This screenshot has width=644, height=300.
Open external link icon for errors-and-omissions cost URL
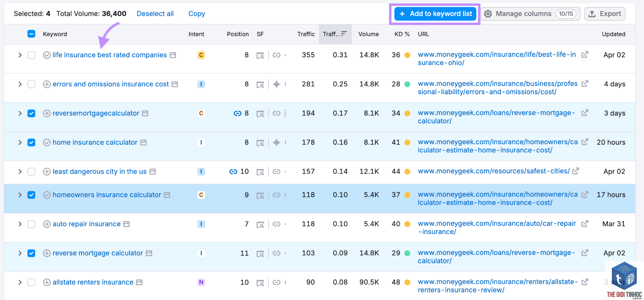click(x=585, y=84)
